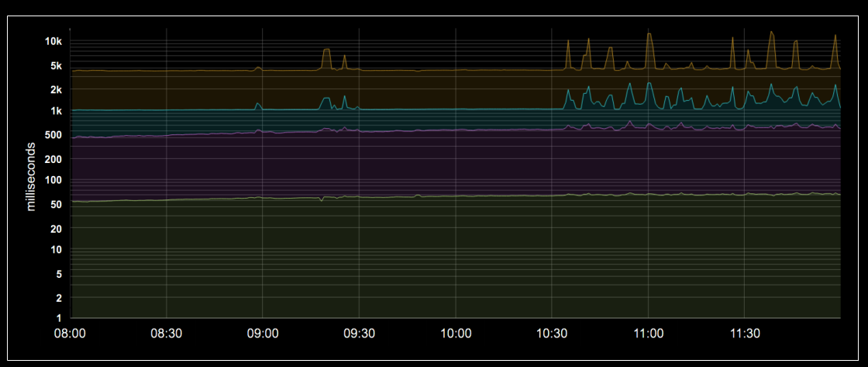
Task: Click the 08:30 time axis label
Action: [167, 334]
